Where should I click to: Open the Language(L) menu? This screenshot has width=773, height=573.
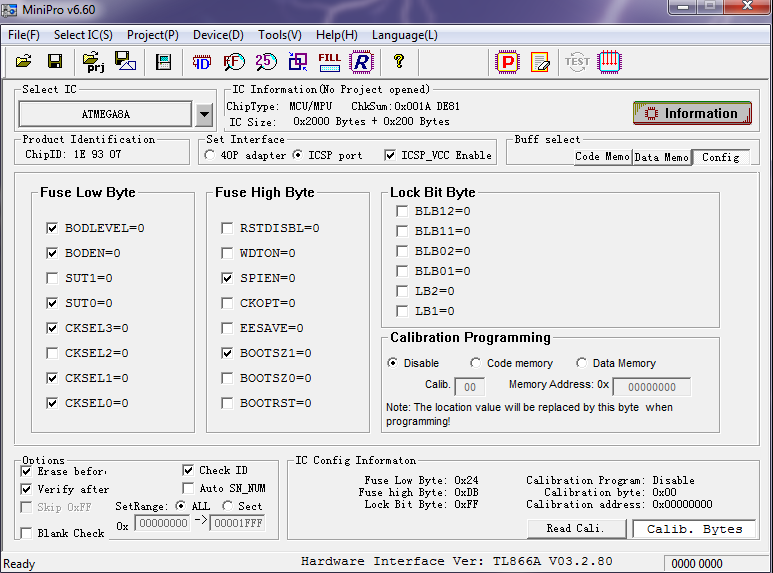pos(405,35)
